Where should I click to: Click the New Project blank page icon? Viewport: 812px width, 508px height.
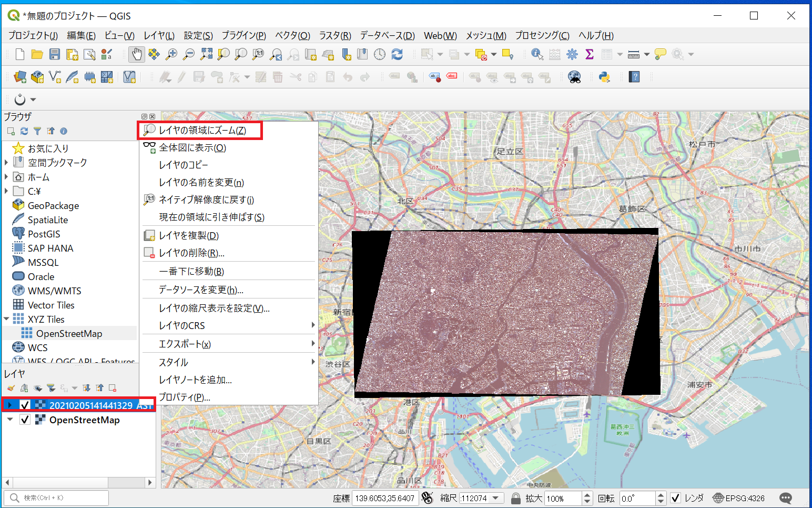20,54
